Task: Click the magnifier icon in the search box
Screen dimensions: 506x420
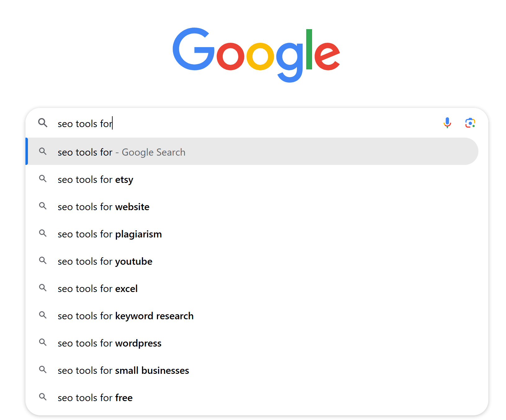Action: 43,123
